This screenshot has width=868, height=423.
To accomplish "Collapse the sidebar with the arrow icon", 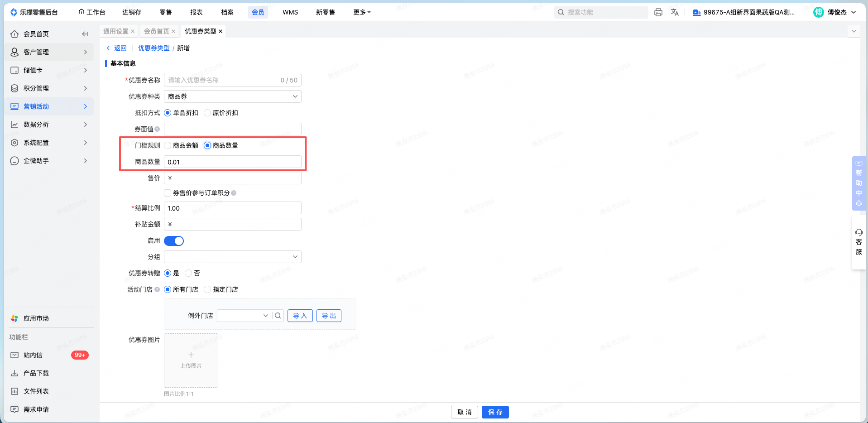I will pos(85,34).
